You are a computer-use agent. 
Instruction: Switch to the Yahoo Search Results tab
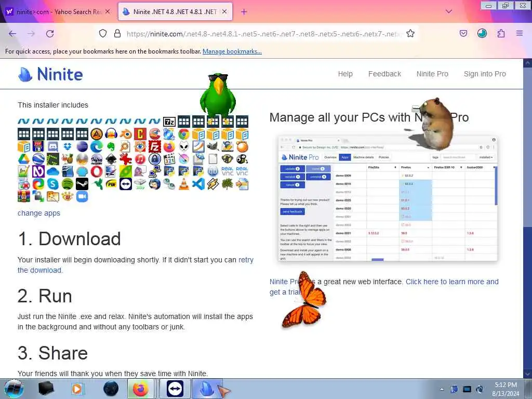(58, 12)
